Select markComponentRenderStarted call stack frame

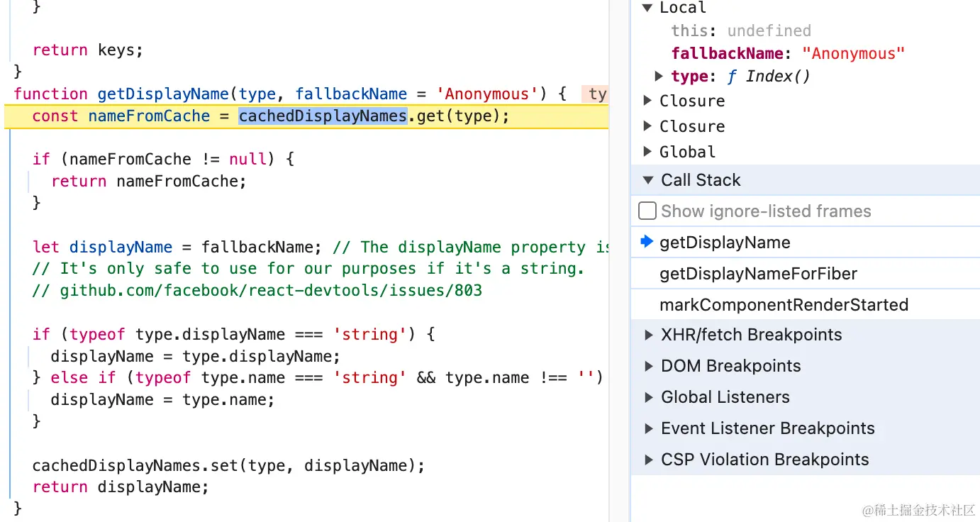coord(805,305)
